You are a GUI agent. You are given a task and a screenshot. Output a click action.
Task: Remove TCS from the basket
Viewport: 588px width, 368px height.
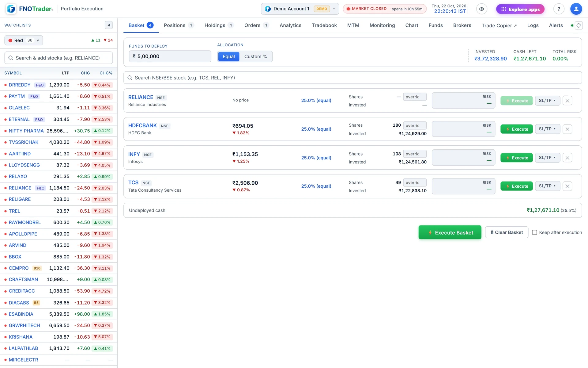(x=567, y=186)
